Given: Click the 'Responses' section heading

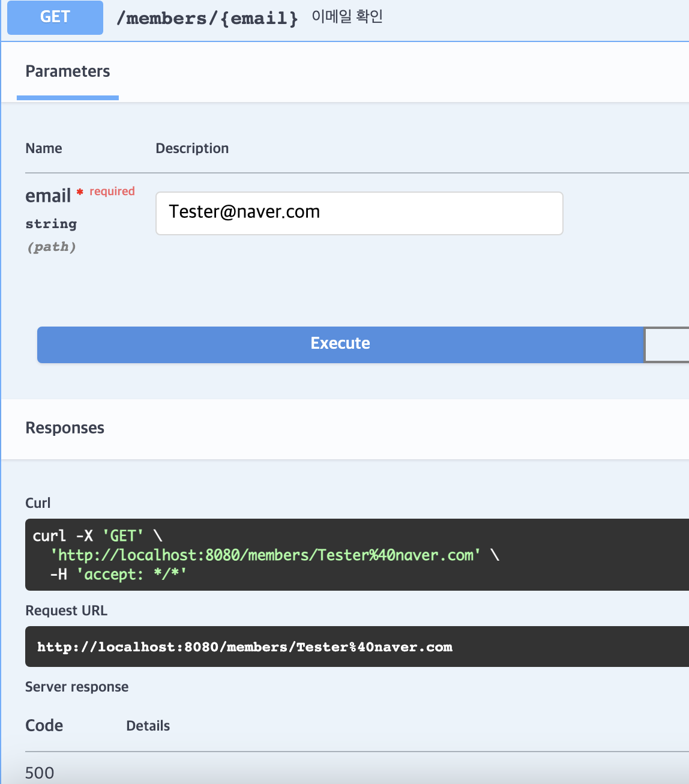Looking at the screenshot, I should pyautogui.click(x=65, y=428).
